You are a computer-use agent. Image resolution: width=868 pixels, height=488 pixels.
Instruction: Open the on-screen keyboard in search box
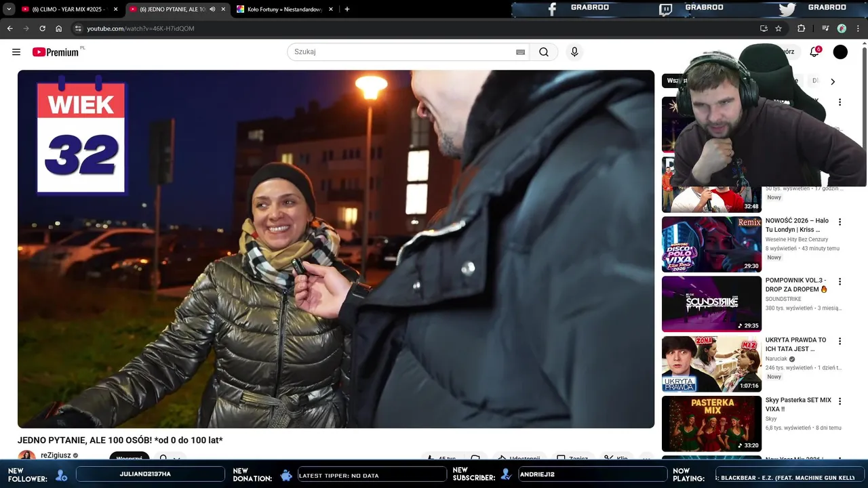[x=520, y=52]
